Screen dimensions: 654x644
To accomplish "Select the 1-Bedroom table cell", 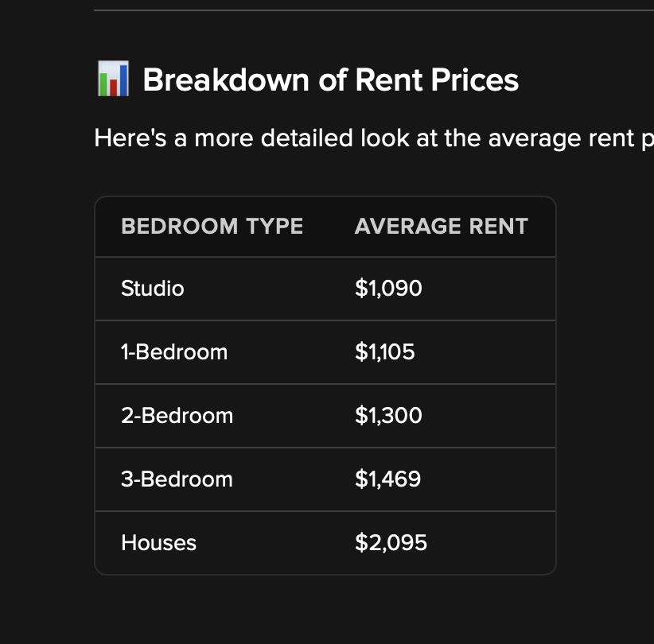I will [x=174, y=352].
